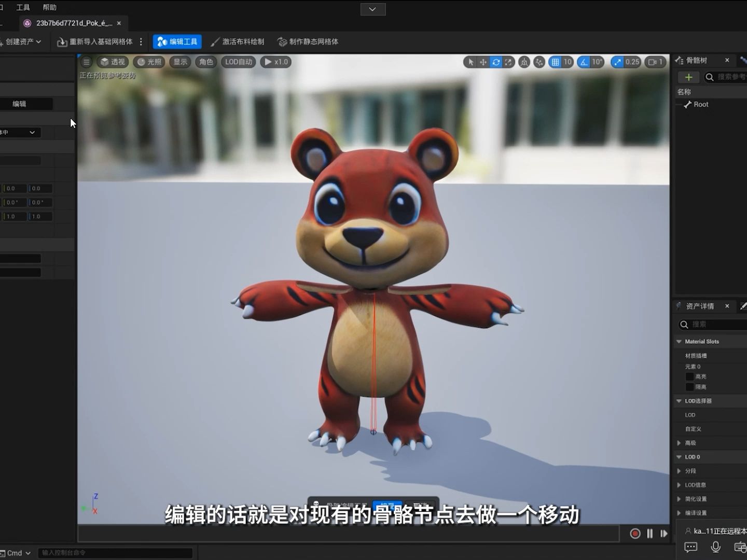Toggle scale snapping icon
The height and width of the screenshot is (560, 747).
point(617,62)
